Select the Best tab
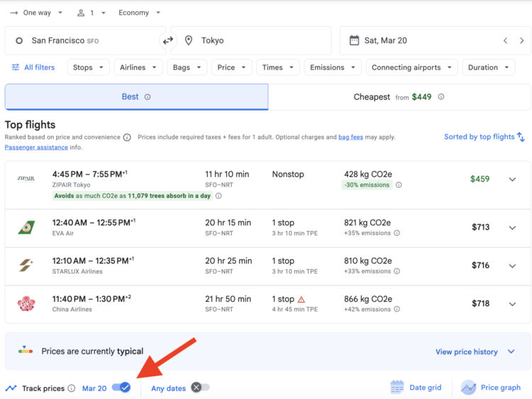 (x=136, y=97)
